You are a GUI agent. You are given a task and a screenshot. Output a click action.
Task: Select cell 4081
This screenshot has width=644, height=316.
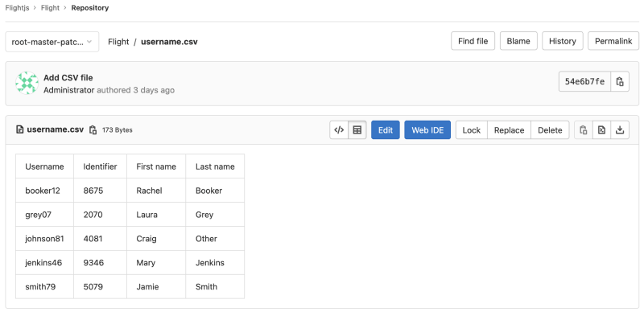tap(100, 239)
